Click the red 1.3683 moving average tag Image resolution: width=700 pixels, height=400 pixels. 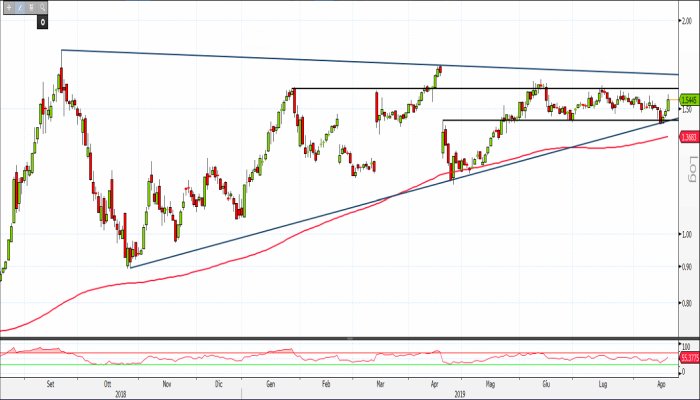[688, 137]
